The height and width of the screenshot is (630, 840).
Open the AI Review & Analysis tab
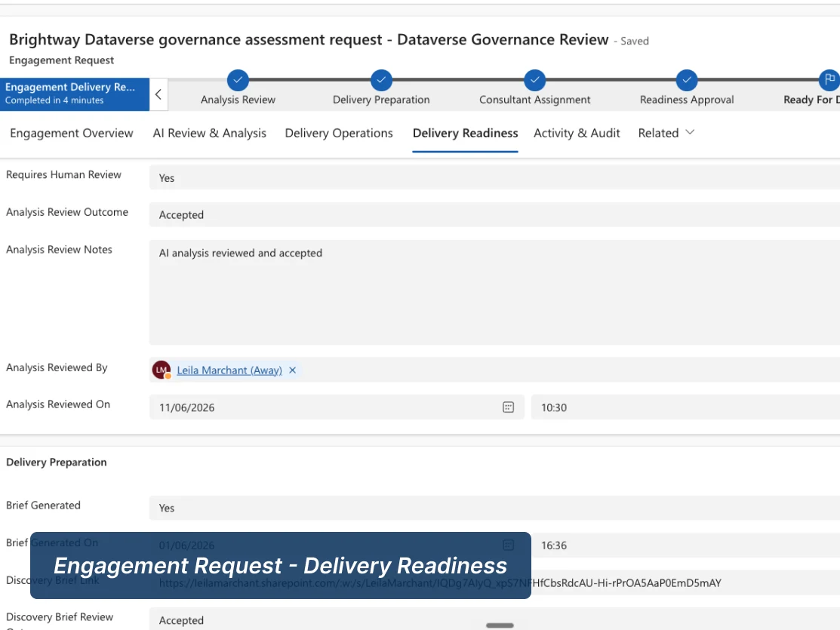click(x=210, y=133)
